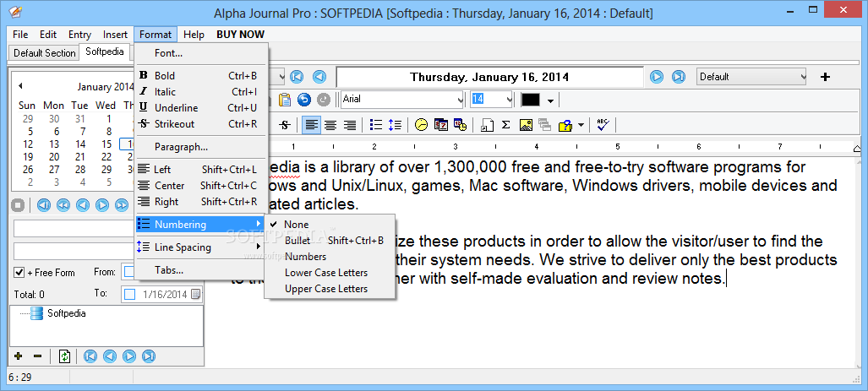Select Bullet in the Numbering submenu
868x391 pixels.
point(330,241)
